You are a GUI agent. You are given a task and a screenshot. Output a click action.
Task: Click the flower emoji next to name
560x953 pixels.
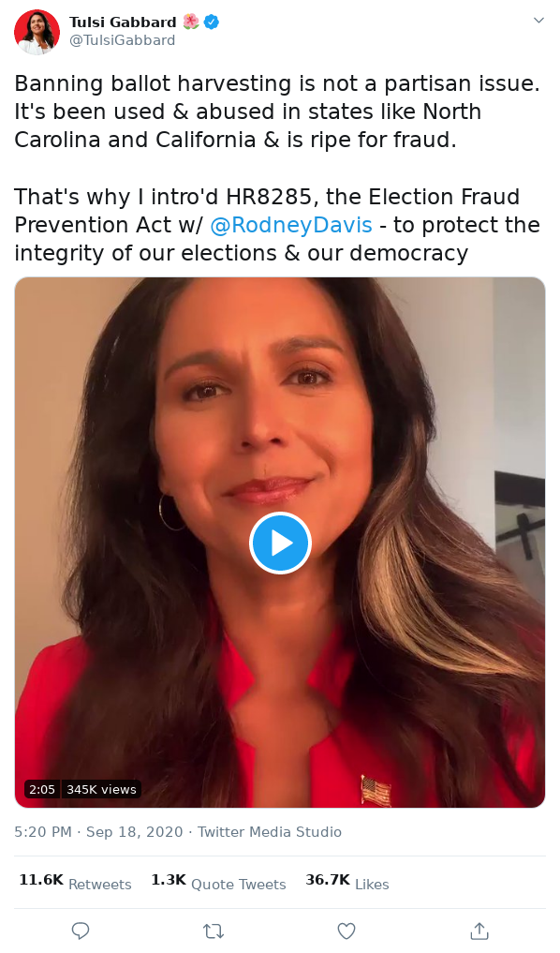pos(191,22)
